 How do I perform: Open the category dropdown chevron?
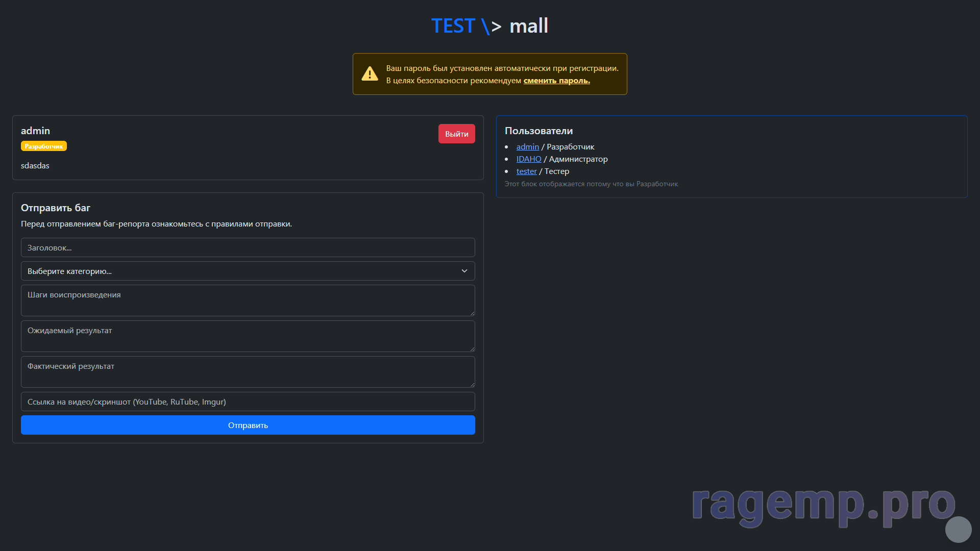tap(464, 271)
